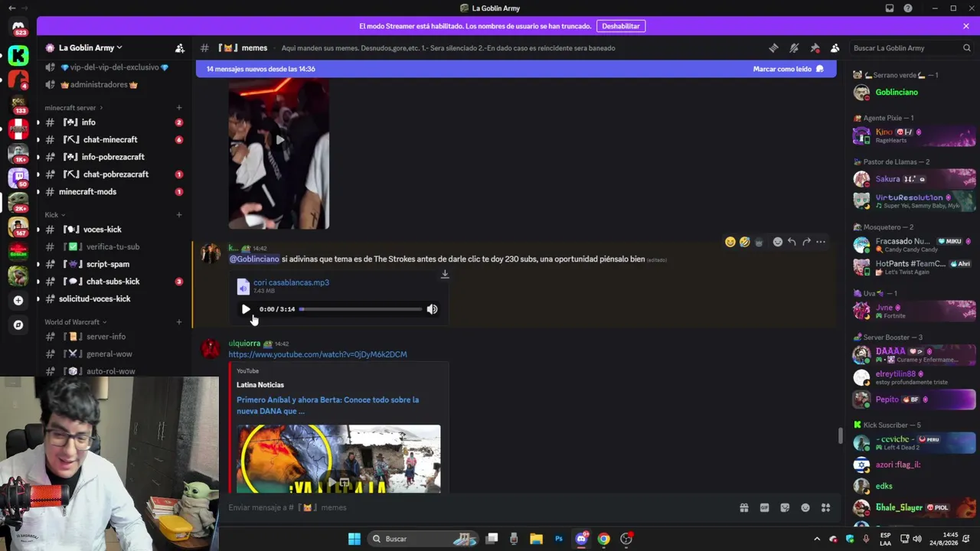Open the gift icon in message bar
The width and height of the screenshot is (980, 551).
click(x=743, y=507)
